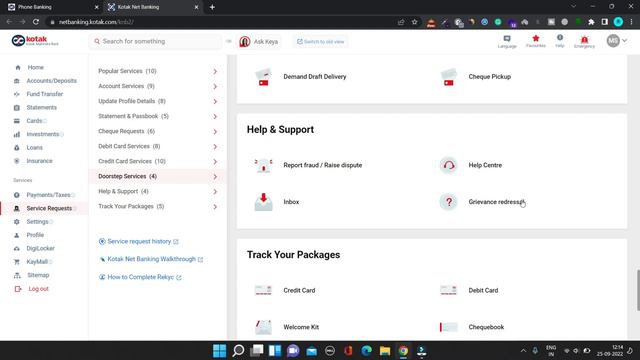Open Windows Start menu
This screenshot has height=360, width=640.
(220, 351)
